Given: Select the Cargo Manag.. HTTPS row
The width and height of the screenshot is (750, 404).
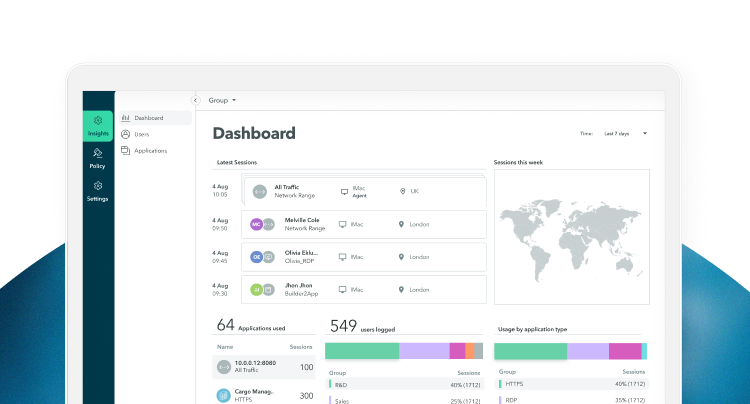Looking at the screenshot, I should coord(264,394).
